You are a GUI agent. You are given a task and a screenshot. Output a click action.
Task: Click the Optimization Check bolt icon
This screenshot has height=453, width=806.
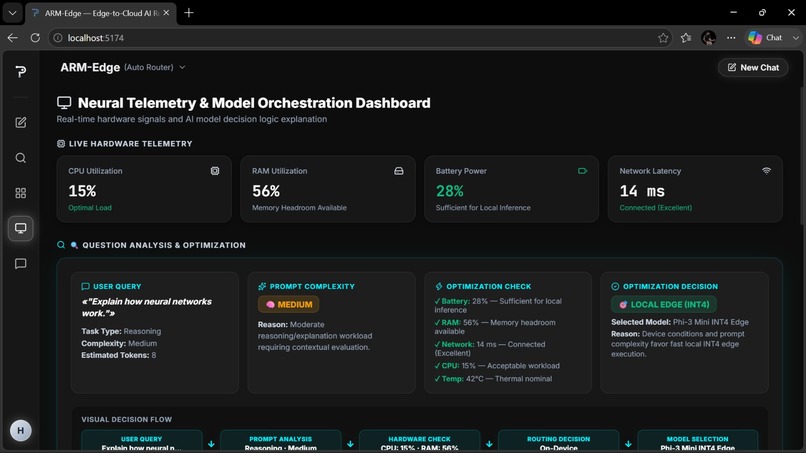coord(438,286)
